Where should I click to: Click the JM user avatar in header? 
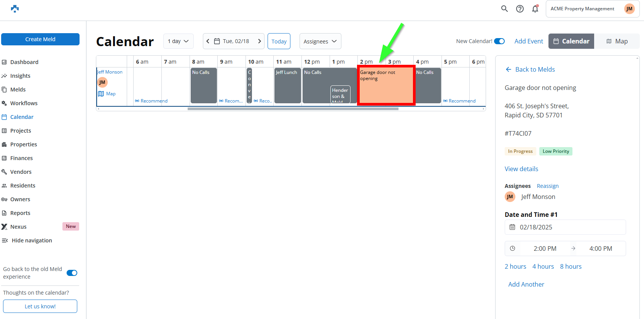[x=629, y=9]
